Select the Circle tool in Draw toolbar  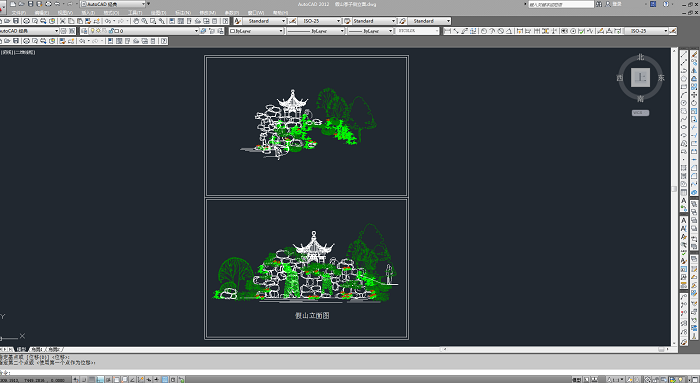[x=684, y=103]
